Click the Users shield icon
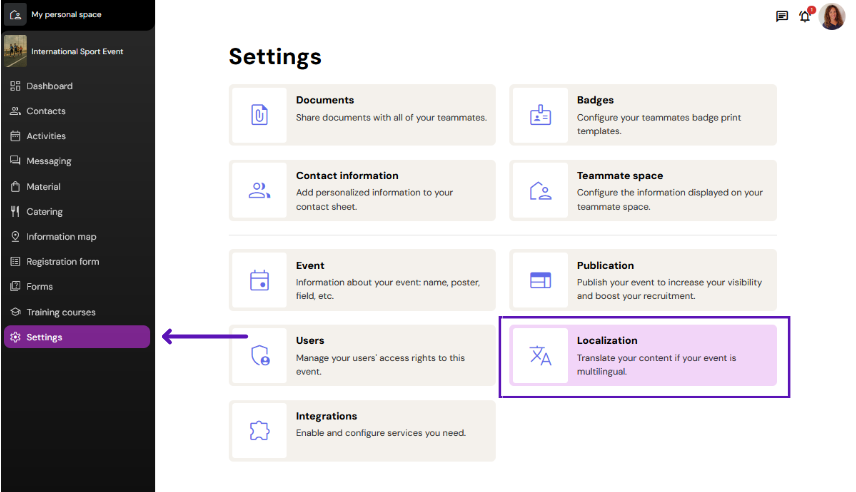856x492 pixels. [x=259, y=355]
